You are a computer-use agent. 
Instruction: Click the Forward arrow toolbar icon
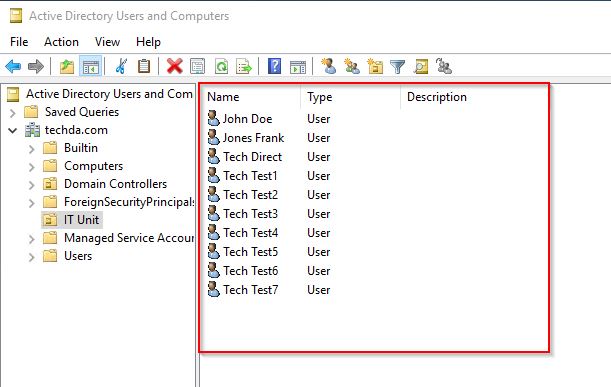click(x=36, y=67)
